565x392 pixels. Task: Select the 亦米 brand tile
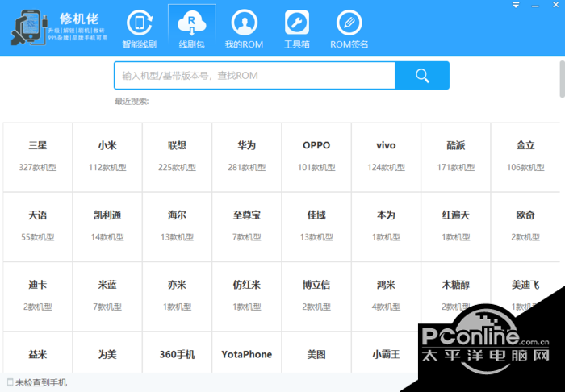pyautogui.click(x=177, y=297)
